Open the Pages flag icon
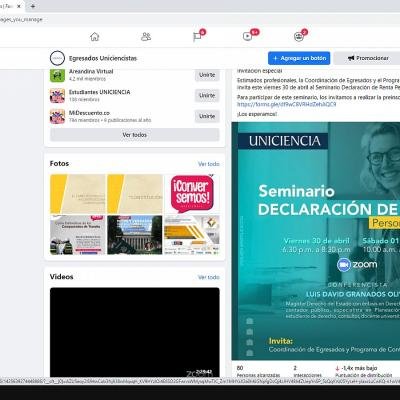This screenshot has width=400, height=400. tap(197, 37)
